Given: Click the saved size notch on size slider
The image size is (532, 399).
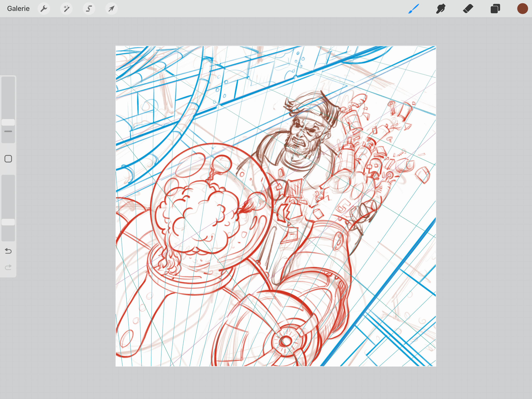Looking at the screenshot, I should click(x=8, y=131).
